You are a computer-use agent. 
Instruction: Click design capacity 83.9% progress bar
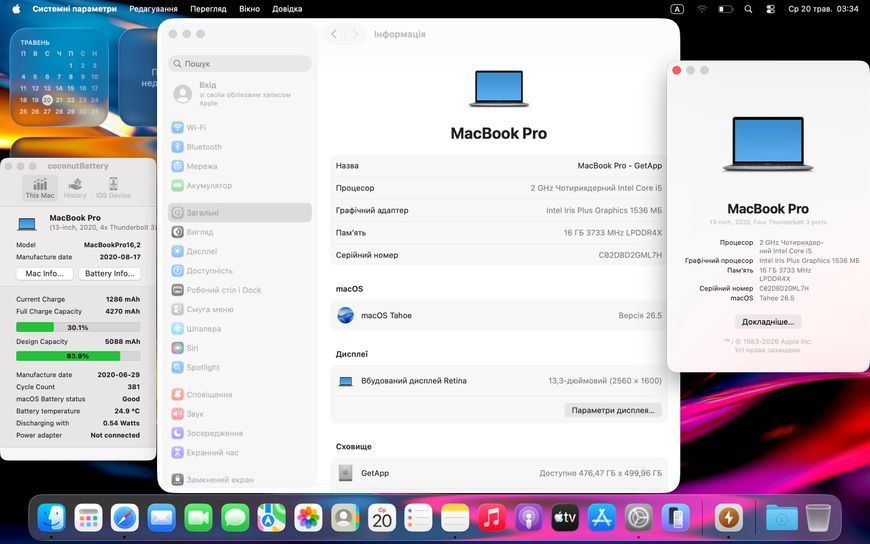78,356
